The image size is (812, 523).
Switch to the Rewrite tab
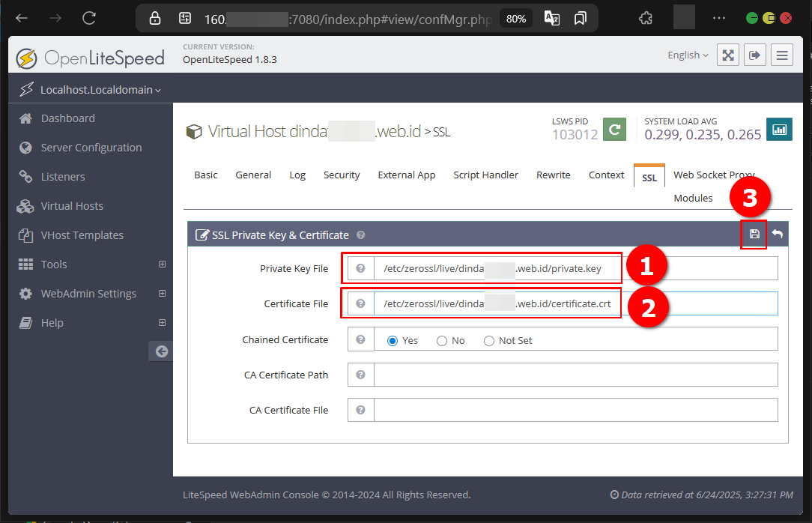pyautogui.click(x=553, y=175)
